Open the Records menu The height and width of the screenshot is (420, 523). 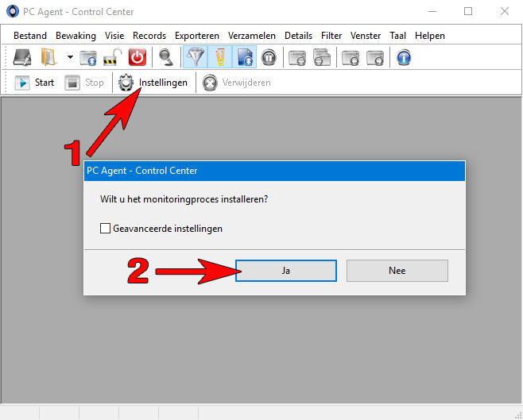click(149, 35)
